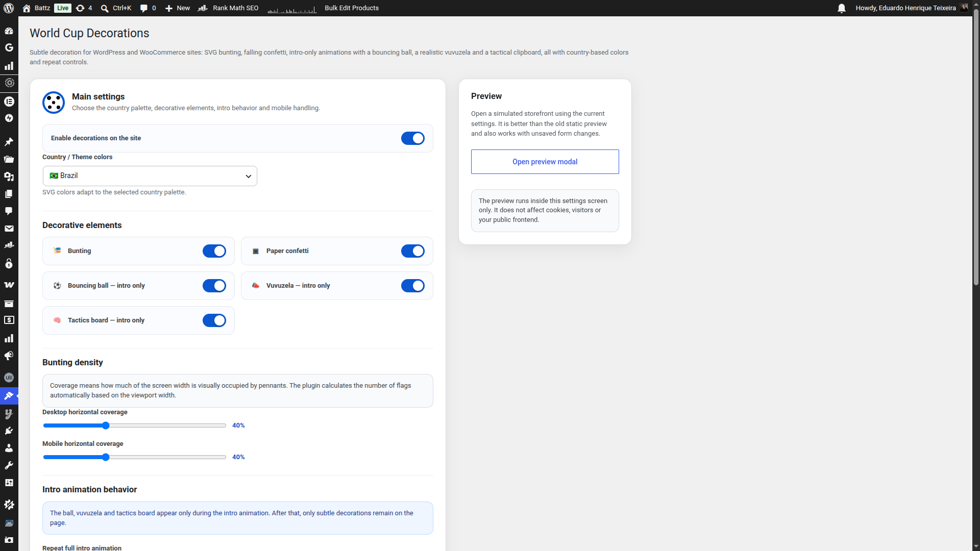Toggle the Paper confetti switch
Viewport: 980px width, 551px height.
412,251
